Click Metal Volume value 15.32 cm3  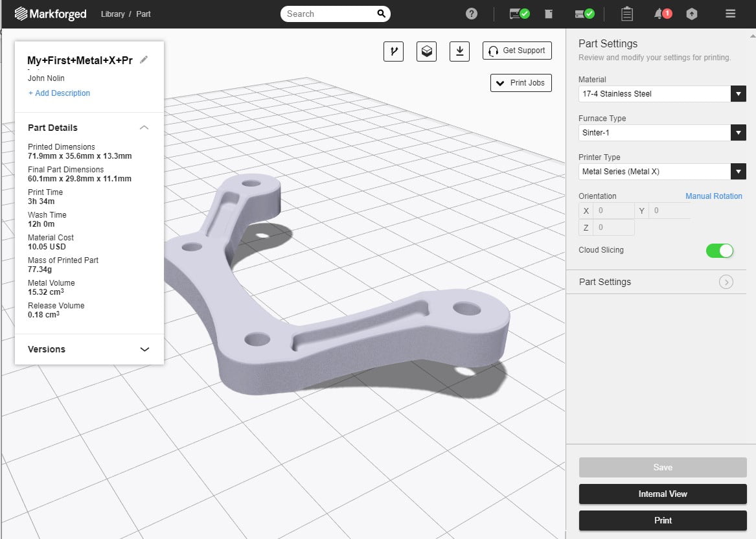point(46,292)
